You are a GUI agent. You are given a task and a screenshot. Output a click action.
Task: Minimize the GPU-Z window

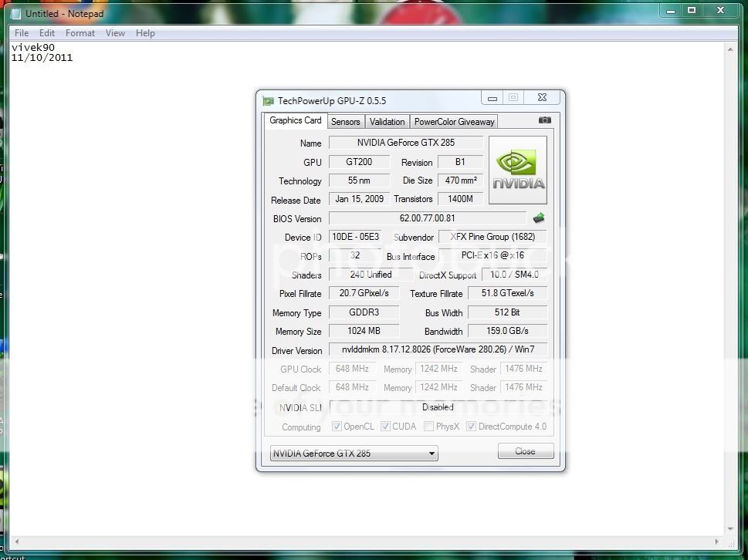[x=492, y=98]
